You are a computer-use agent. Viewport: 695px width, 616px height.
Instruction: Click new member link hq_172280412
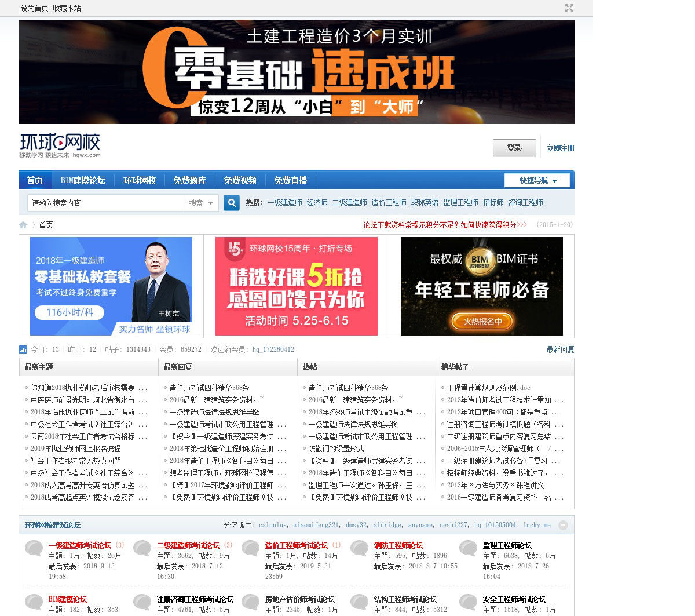[x=273, y=349]
